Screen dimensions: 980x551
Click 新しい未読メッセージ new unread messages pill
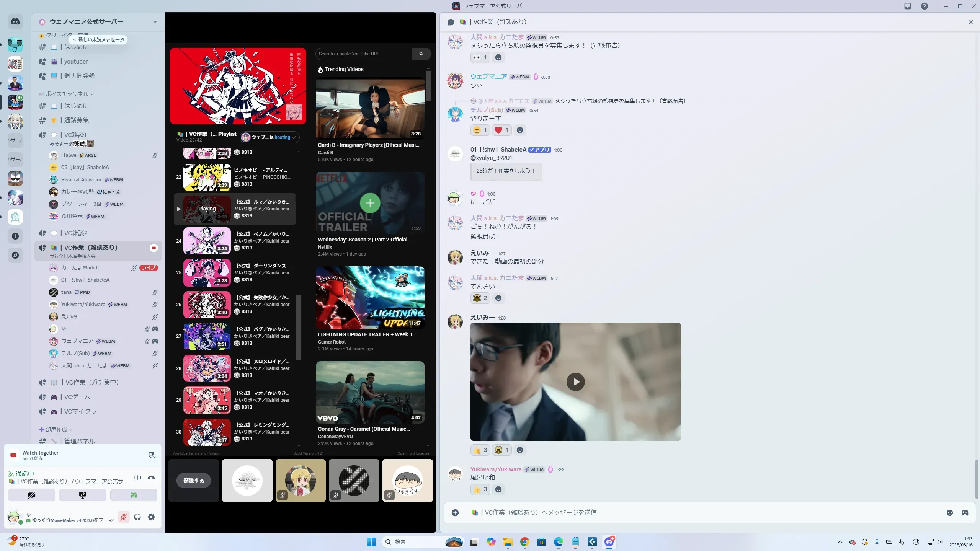pos(99,40)
